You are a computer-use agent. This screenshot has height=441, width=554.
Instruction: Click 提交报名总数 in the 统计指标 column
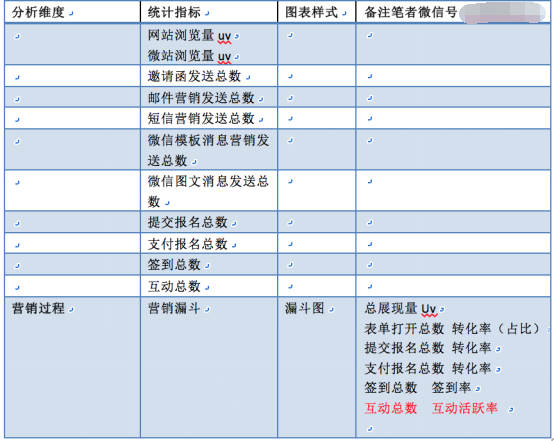pos(187,222)
